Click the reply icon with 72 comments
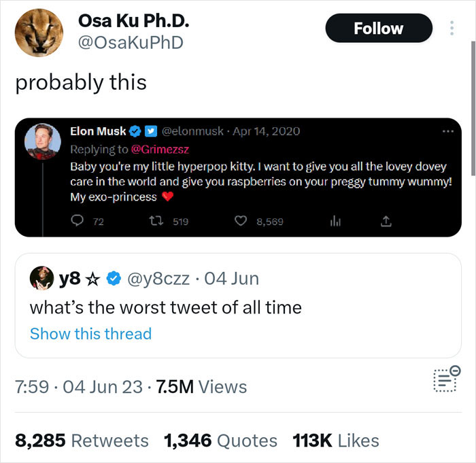476x463 pixels. 77,221
